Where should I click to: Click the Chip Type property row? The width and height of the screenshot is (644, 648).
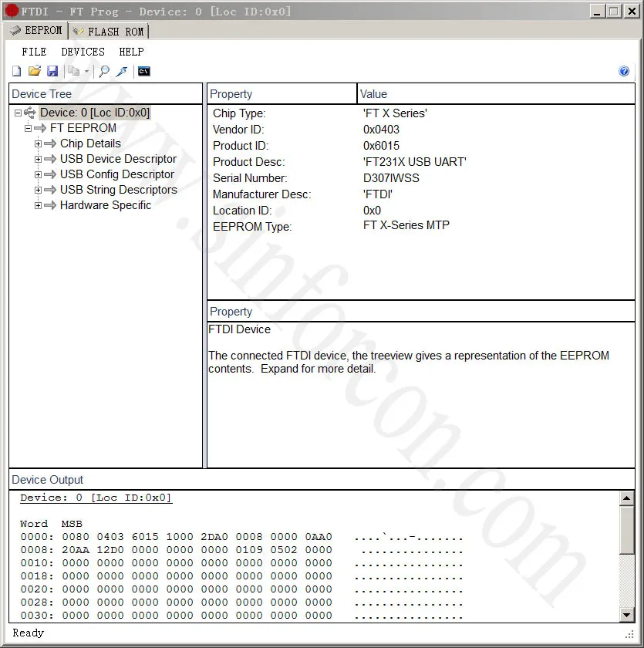click(x=420, y=113)
